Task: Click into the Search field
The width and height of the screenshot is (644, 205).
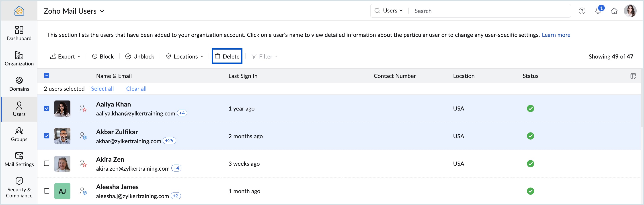Action: pyautogui.click(x=490, y=11)
